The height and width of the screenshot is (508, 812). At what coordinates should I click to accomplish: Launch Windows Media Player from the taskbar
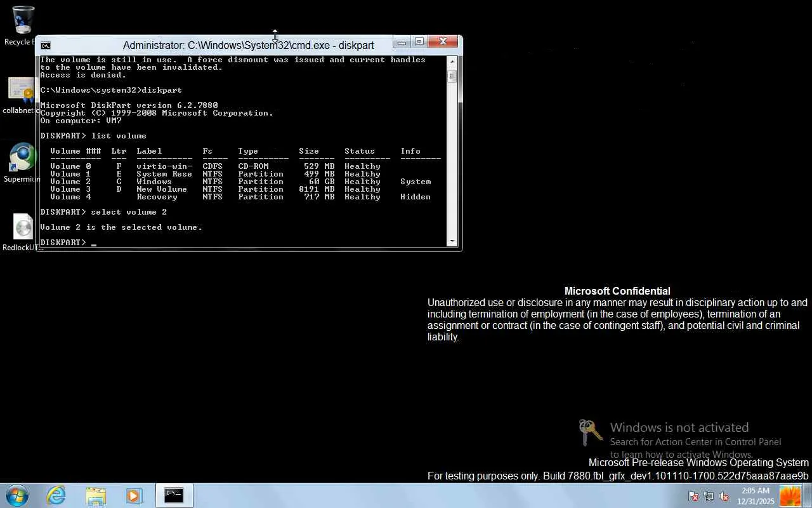coord(134,495)
